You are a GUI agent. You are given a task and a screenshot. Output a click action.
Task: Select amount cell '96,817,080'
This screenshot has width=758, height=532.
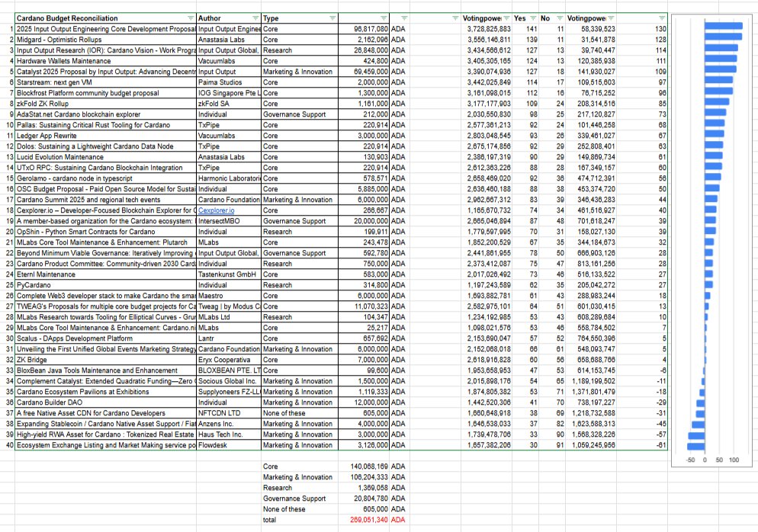pos(364,29)
